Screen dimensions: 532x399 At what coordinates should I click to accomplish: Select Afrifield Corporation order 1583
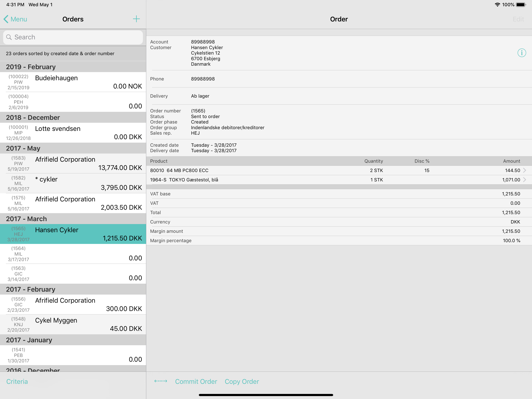point(73,164)
